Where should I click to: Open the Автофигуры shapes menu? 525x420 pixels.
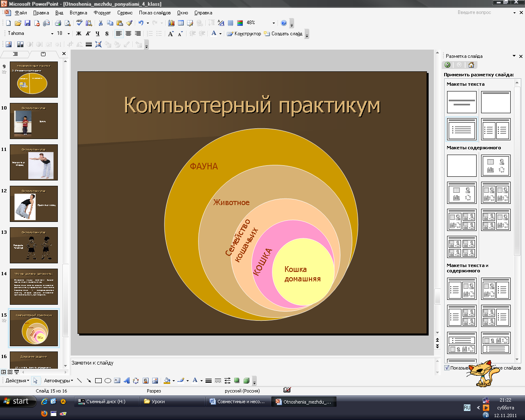pyautogui.click(x=58, y=381)
